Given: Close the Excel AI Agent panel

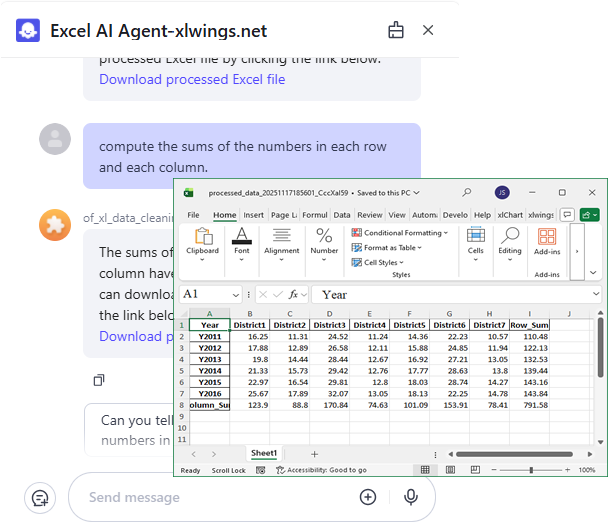Looking at the screenshot, I should [428, 30].
